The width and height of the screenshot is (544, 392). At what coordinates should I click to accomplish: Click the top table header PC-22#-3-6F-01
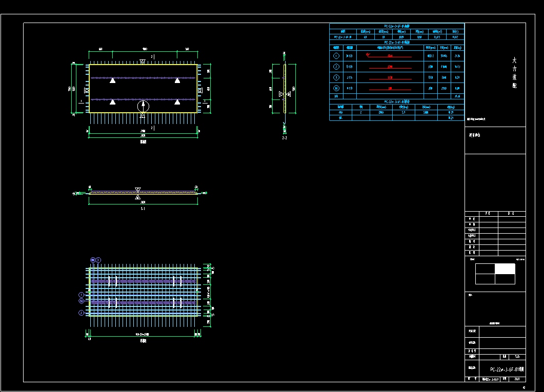click(x=397, y=26)
